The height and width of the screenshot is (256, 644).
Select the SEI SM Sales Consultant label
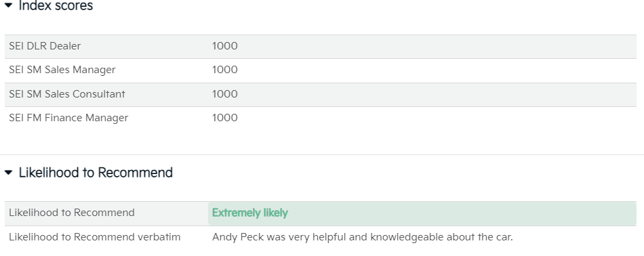click(67, 94)
